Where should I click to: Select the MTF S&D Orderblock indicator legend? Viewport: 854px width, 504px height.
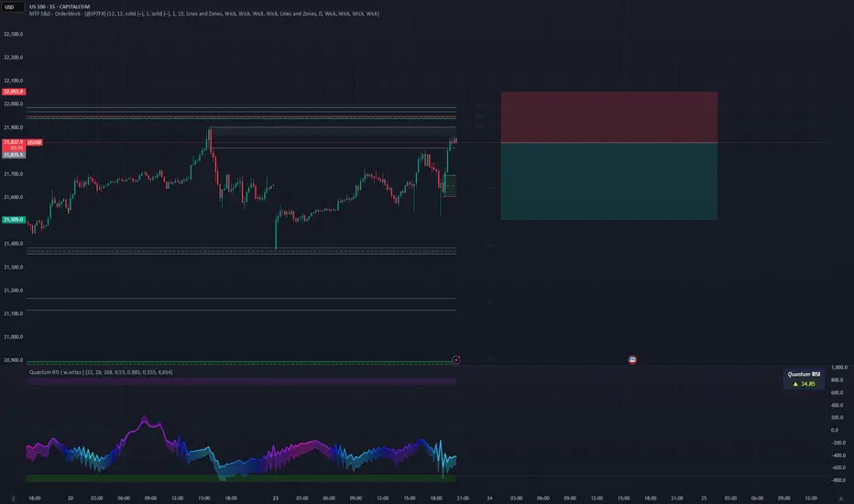click(x=203, y=14)
